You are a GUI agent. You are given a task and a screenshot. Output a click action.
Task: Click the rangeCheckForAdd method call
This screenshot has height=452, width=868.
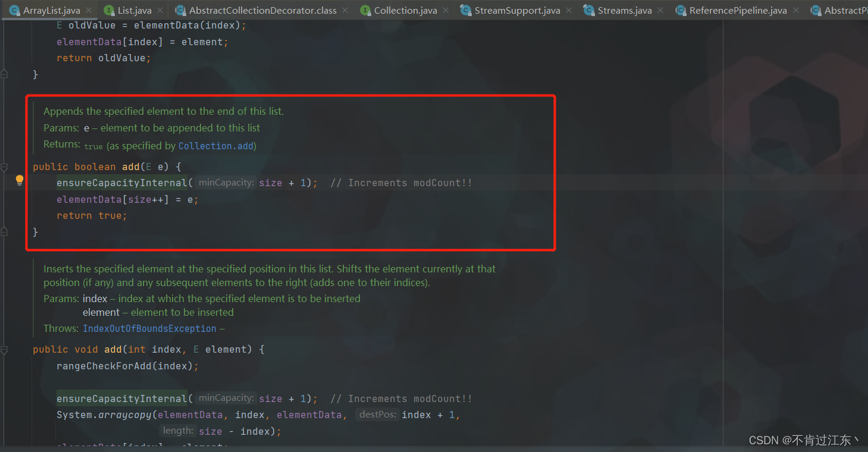click(104, 366)
